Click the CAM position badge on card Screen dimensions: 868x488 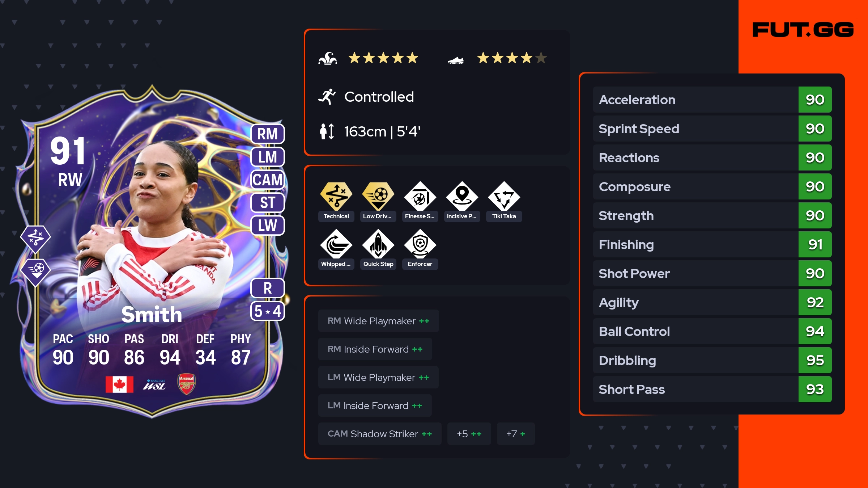(268, 180)
